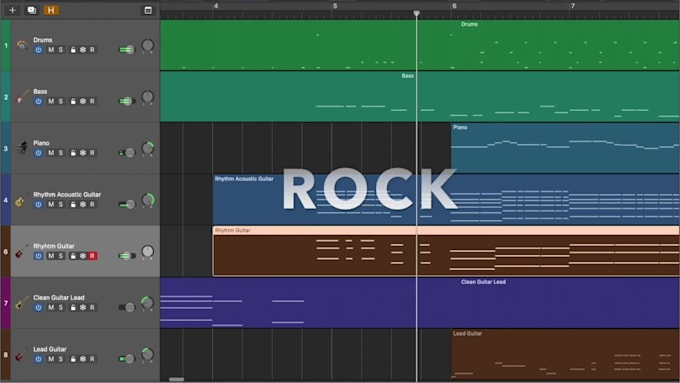Solo the Bass track
The height and width of the screenshot is (383, 680).
pyautogui.click(x=61, y=101)
